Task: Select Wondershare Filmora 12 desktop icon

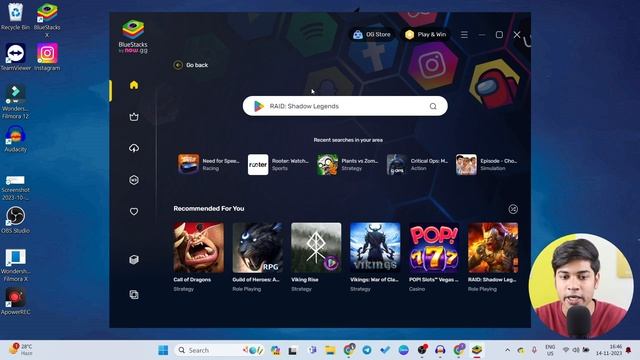Action: (16, 102)
